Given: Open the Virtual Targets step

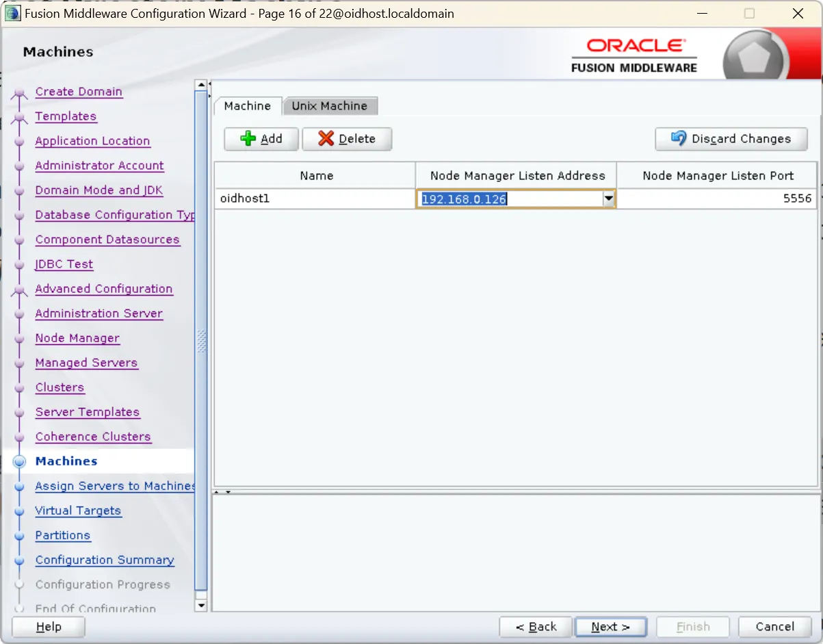Looking at the screenshot, I should (78, 511).
